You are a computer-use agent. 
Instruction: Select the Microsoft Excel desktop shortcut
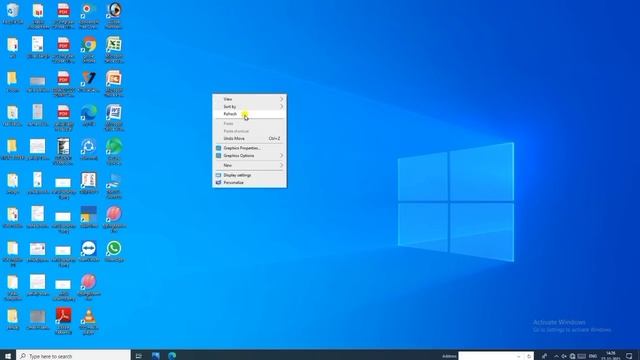114,49
